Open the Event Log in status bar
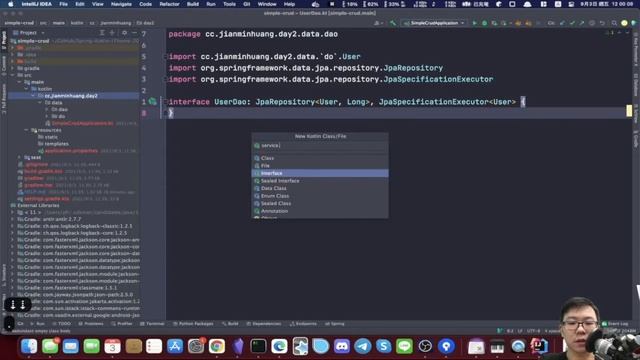640x360 pixels. click(x=616, y=324)
